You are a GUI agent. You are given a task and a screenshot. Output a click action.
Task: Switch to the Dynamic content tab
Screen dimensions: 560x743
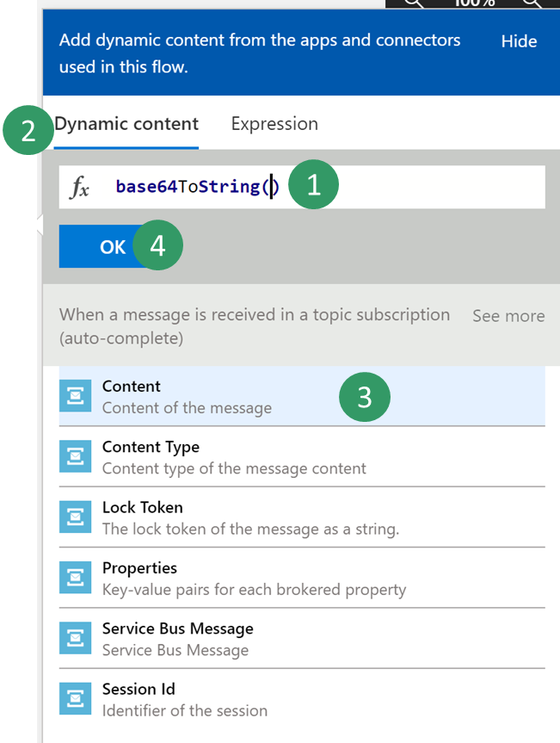point(126,124)
